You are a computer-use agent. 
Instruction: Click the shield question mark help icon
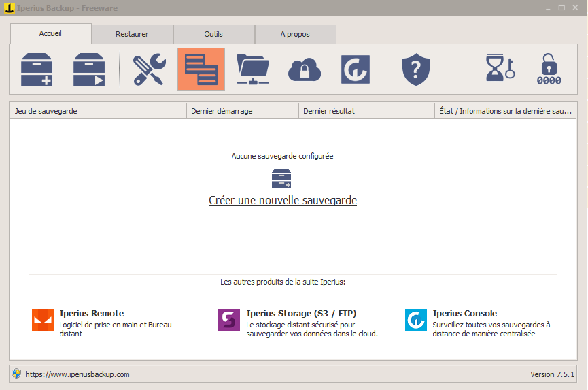[x=416, y=69]
